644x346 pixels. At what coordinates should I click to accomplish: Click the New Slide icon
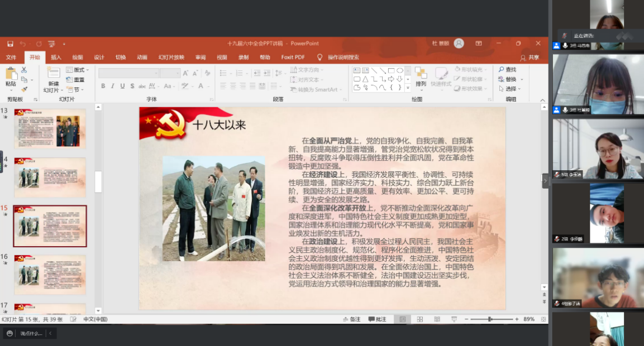pos(53,73)
